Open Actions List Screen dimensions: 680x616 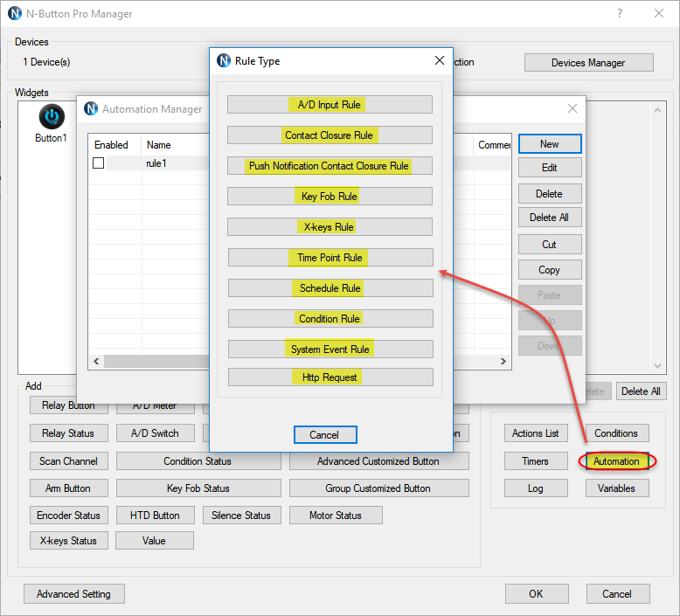536,433
